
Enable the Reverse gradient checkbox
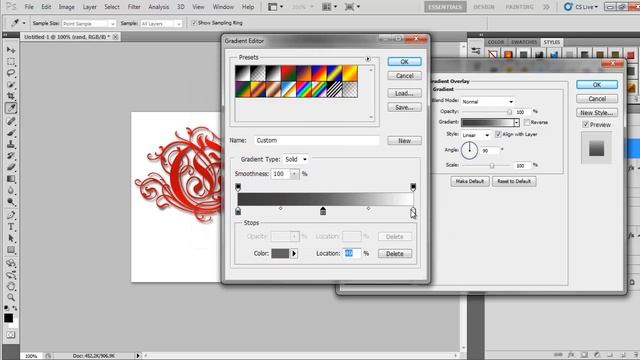(527, 122)
